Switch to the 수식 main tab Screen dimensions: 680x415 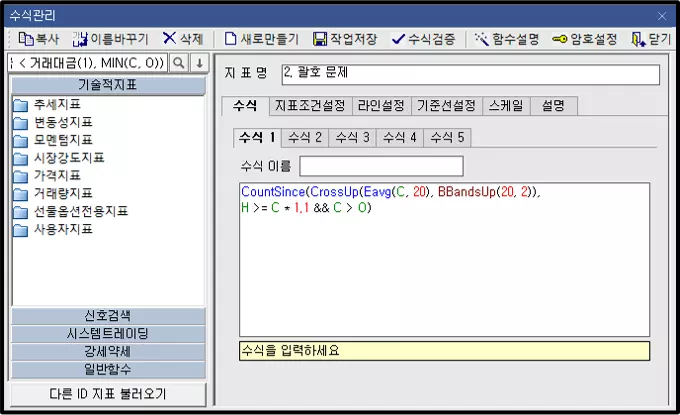tap(245, 105)
